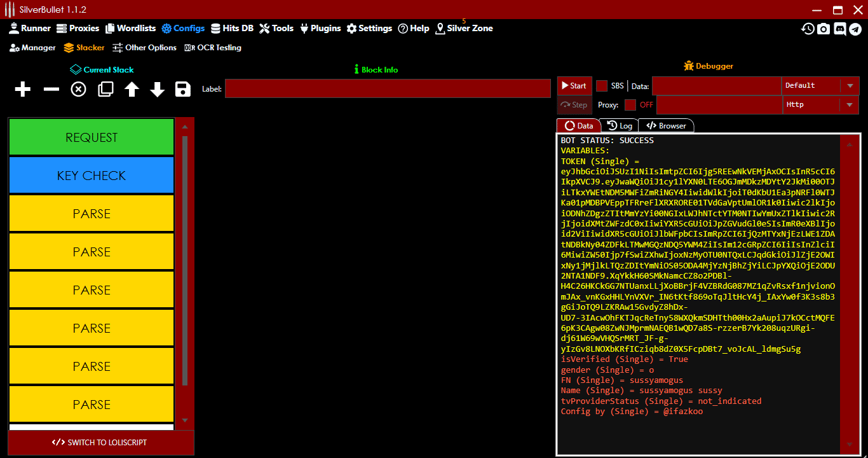Image resolution: width=868 pixels, height=458 pixels.
Task: Enable the Proxy checkbox
Action: (x=630, y=105)
